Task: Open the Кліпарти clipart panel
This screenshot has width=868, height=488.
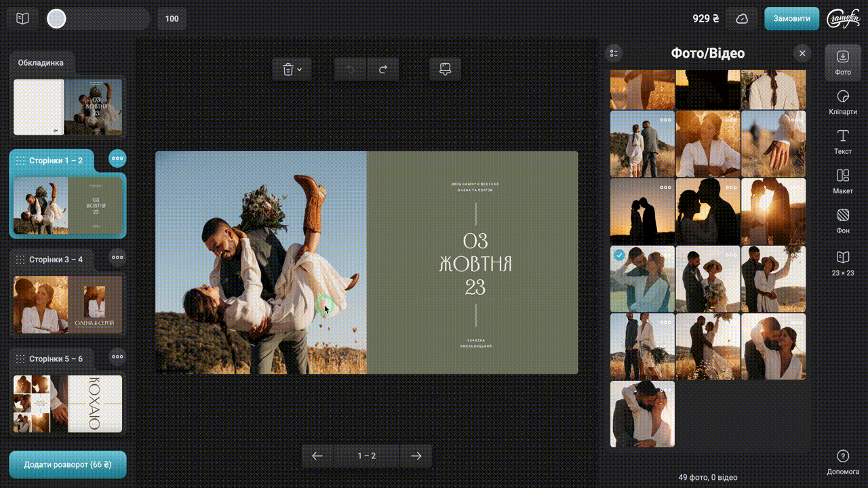Action: [843, 101]
